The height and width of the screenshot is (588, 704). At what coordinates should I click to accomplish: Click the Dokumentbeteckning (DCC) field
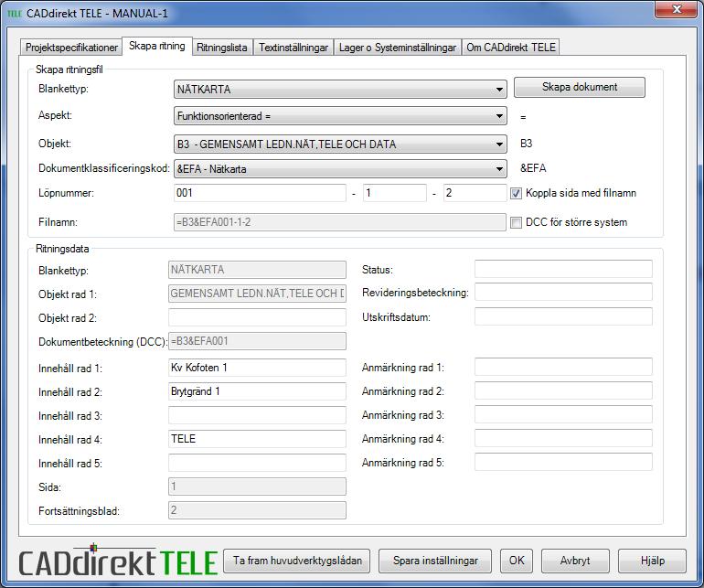(x=257, y=341)
